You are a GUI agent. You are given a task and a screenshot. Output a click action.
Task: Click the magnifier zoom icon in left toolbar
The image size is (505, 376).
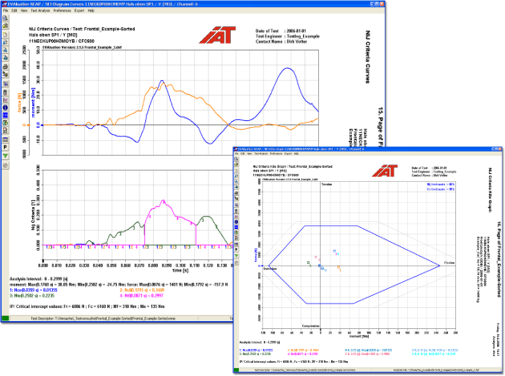[x=5, y=18]
